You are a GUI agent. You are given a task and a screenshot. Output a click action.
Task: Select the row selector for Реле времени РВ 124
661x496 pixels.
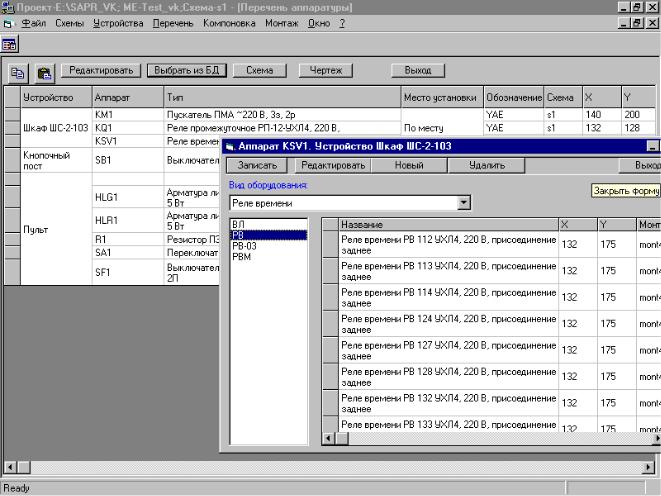pos(330,322)
